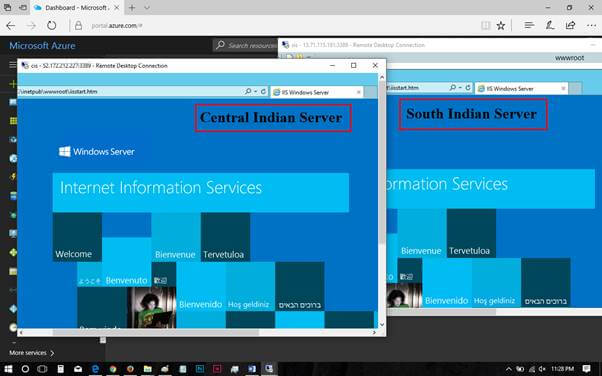Open the Edge share icon
The width and height of the screenshot is (602, 376).
(571, 25)
